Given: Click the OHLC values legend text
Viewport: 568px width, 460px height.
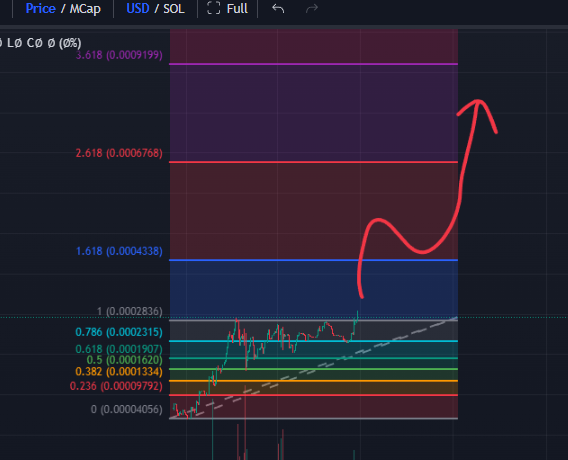Looking at the screenshot, I should [x=40, y=43].
